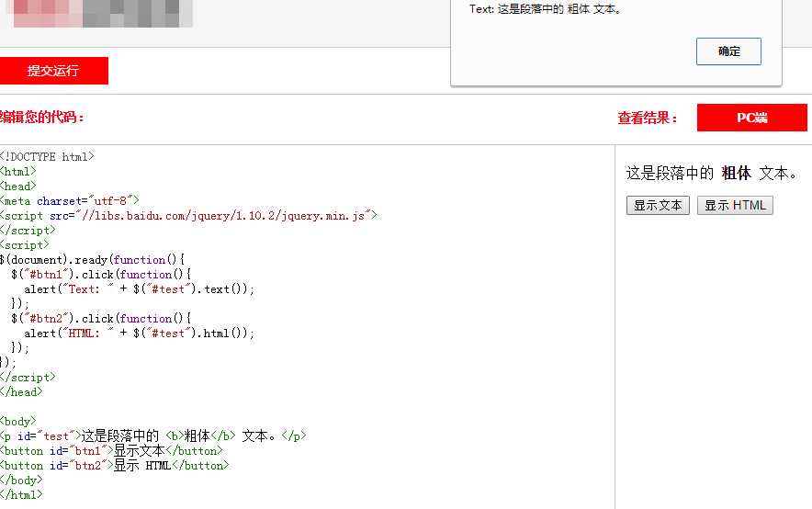Click the <!DOCTYPE html> line in editor
Screen dimensions: 812x509
pos(47,156)
